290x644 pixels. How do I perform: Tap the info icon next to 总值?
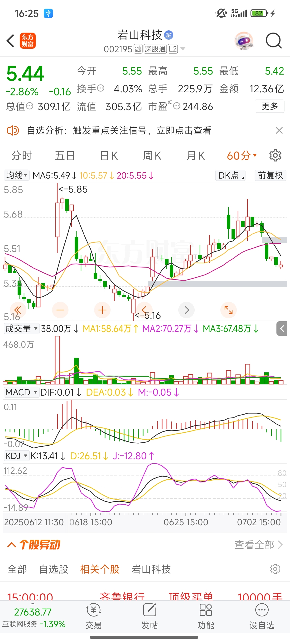click(29, 106)
